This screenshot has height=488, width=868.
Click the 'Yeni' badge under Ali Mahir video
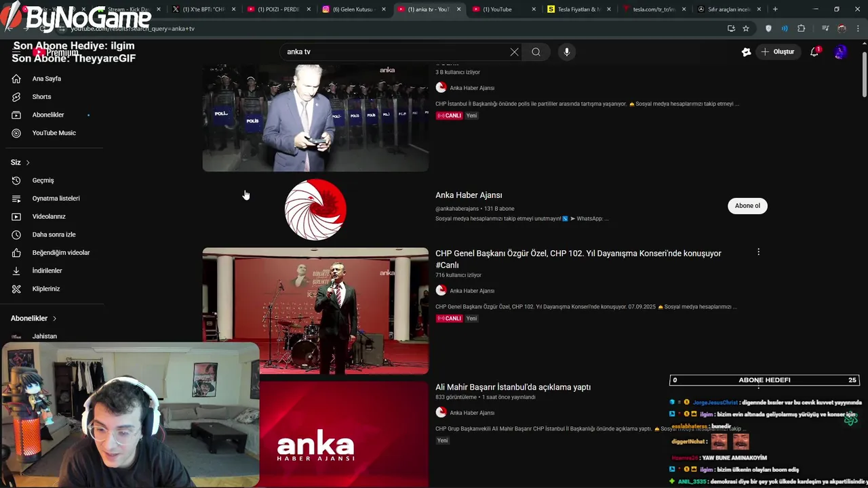(x=442, y=441)
